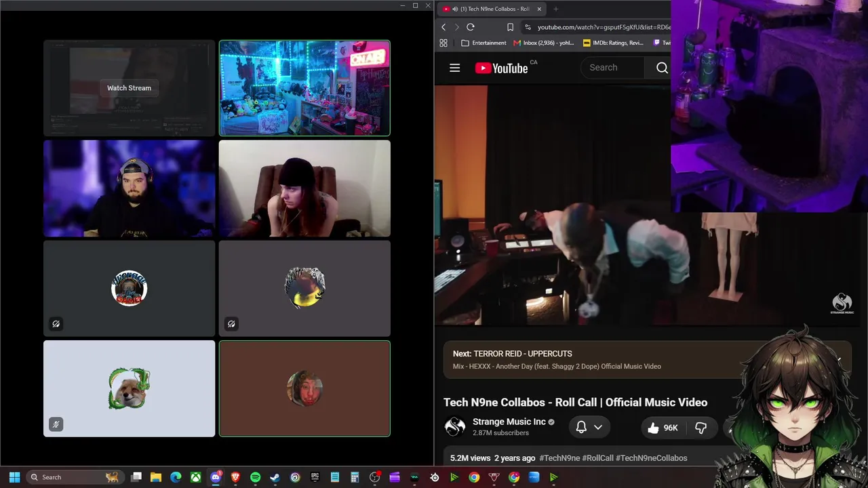Open the Next: TERROR REID - UPPERCUTS playlist panel
The width and height of the screenshot is (868, 488).
tap(647, 360)
